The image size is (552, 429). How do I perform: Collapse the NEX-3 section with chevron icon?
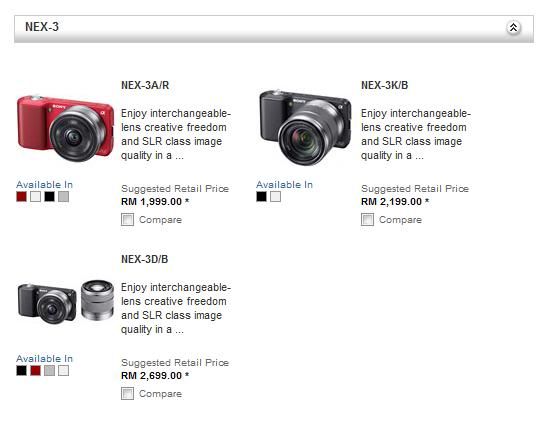click(513, 27)
